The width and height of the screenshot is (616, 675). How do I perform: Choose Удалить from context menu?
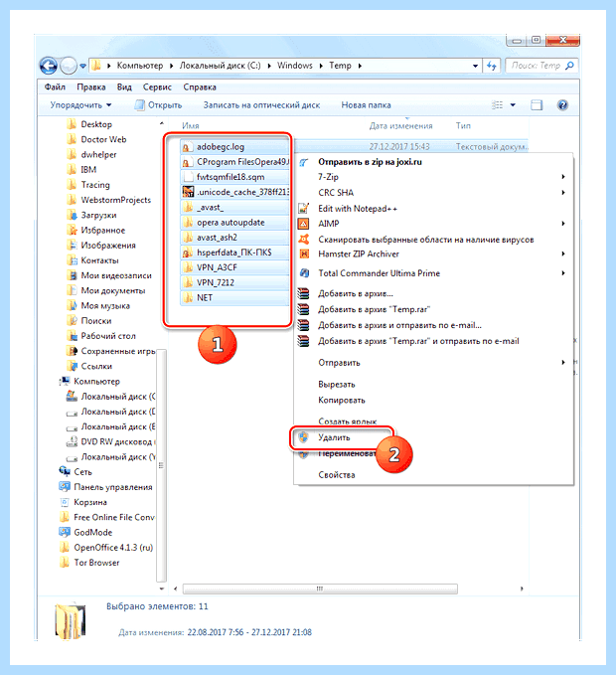point(334,437)
